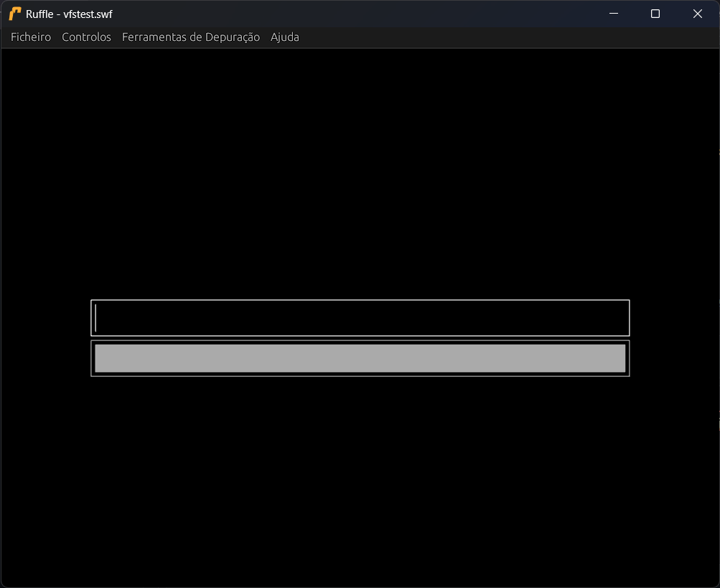Close the vfstest.swf player window
The width and height of the screenshot is (720, 588).
pos(697,13)
